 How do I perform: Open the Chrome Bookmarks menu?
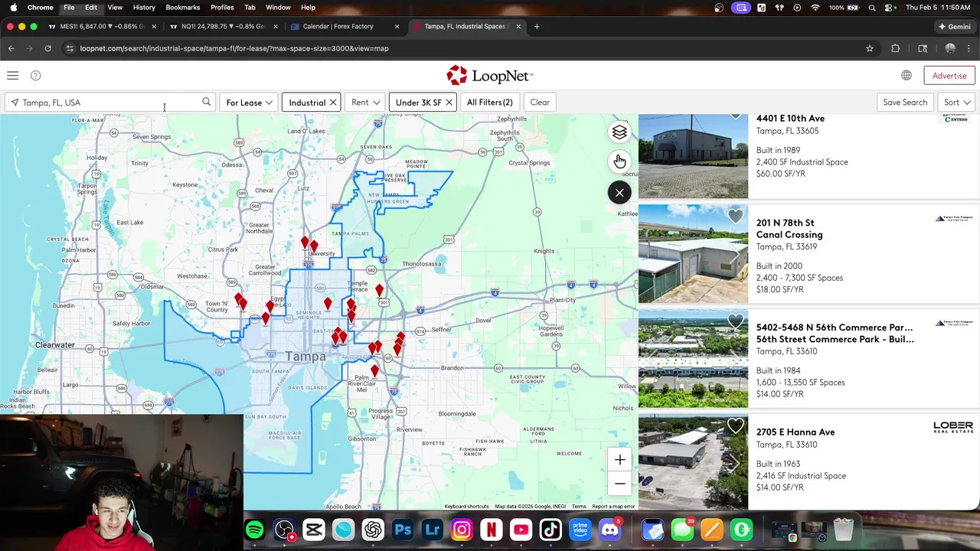pos(182,8)
